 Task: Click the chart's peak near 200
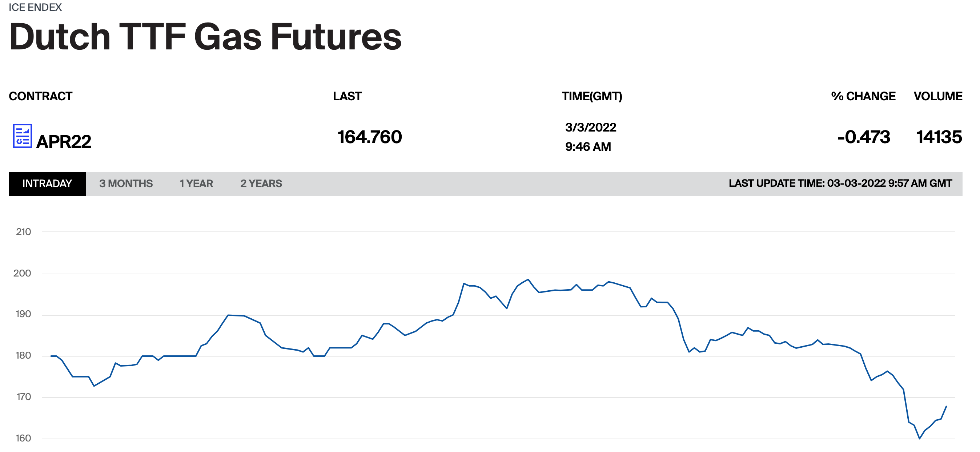528,279
